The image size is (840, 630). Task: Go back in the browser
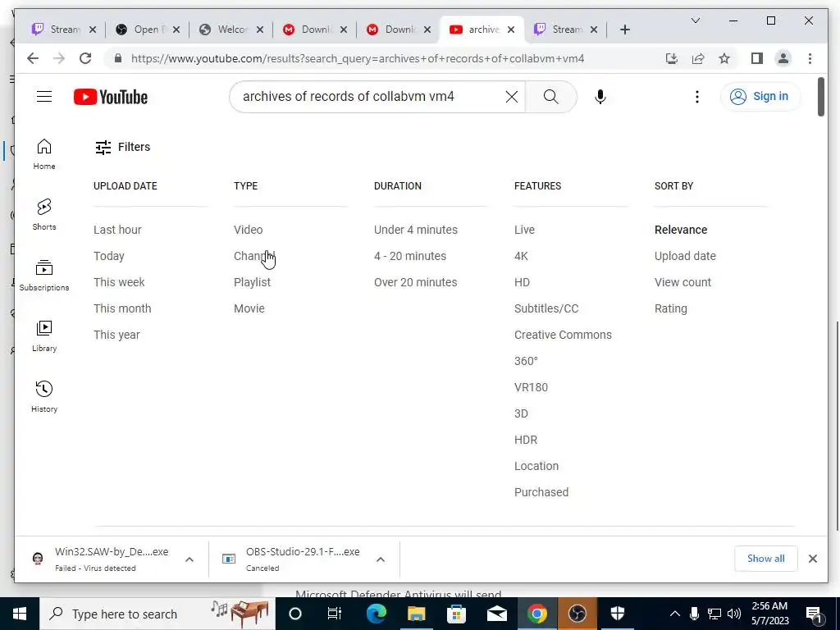tap(33, 58)
